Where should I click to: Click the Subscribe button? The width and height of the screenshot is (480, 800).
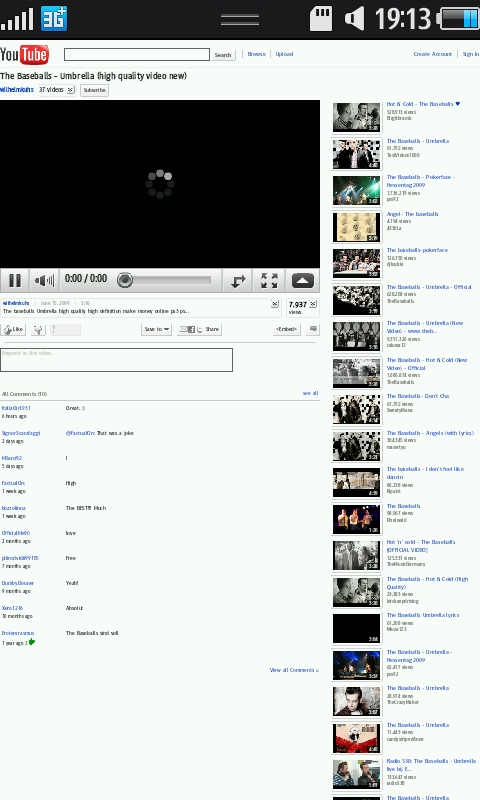click(x=94, y=90)
